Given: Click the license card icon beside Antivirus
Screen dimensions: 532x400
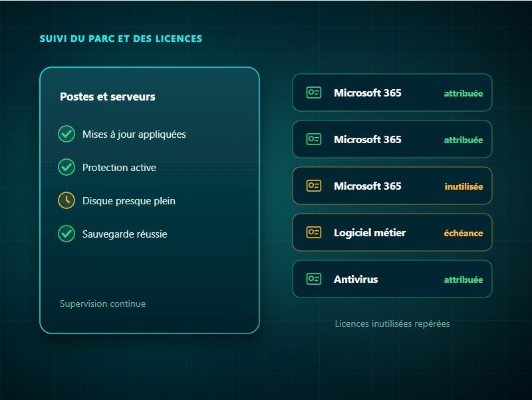Looking at the screenshot, I should tap(314, 279).
